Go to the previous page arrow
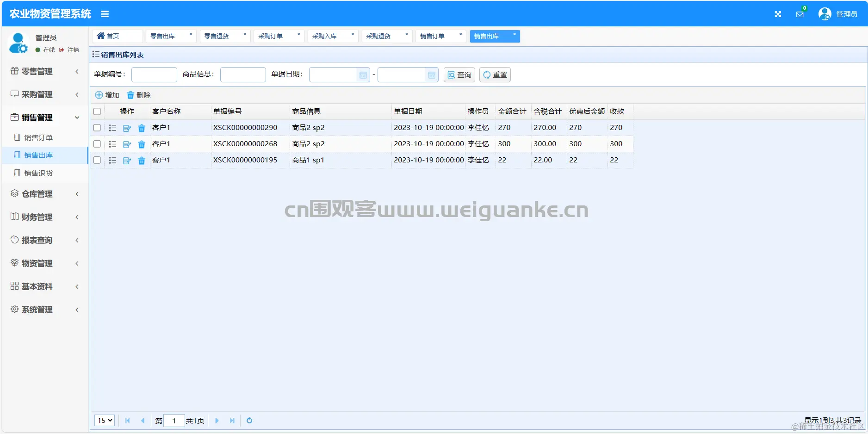The height and width of the screenshot is (434, 868). 143,421
